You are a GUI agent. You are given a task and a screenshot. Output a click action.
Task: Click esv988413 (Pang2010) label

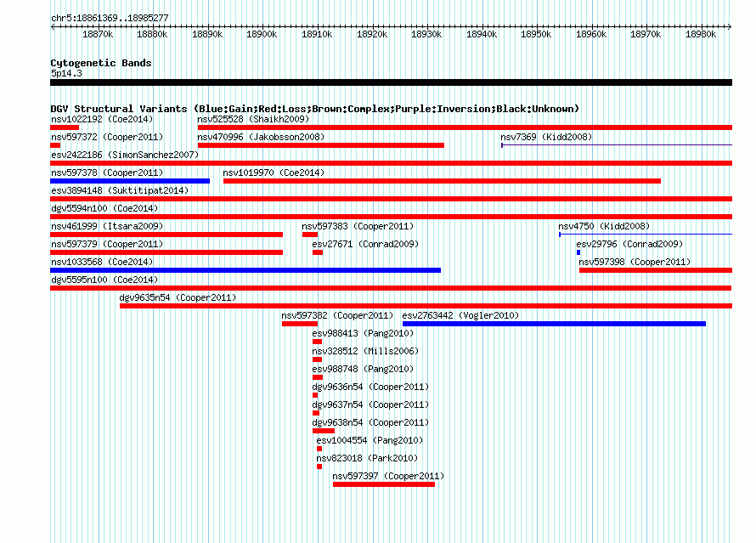(363, 333)
